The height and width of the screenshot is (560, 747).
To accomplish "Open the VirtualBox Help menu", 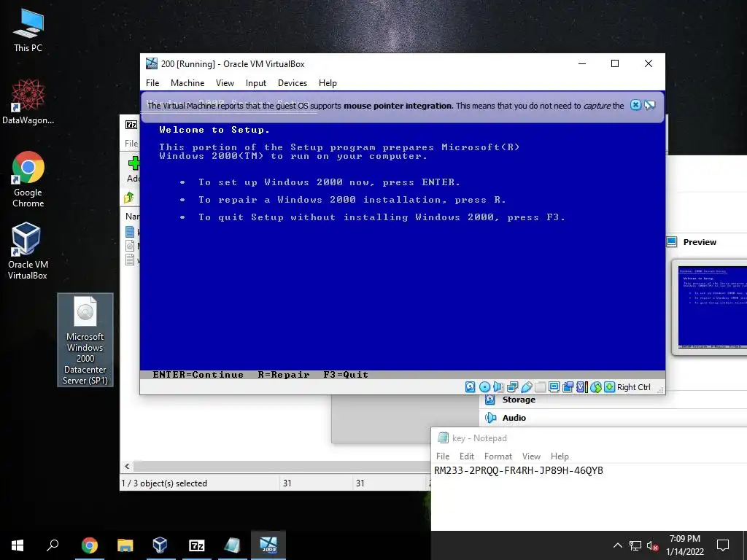I will coord(328,83).
